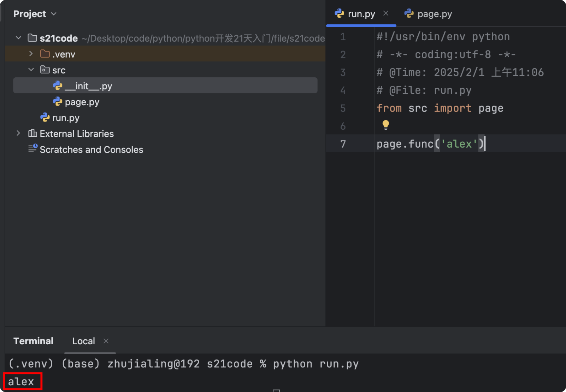Click the s21code project folder icon
566x392 pixels.
pos(32,38)
